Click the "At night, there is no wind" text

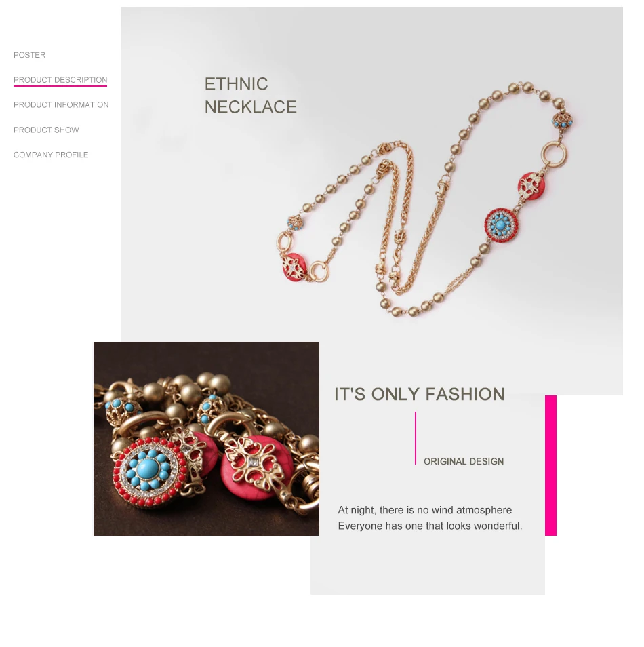pos(424,510)
